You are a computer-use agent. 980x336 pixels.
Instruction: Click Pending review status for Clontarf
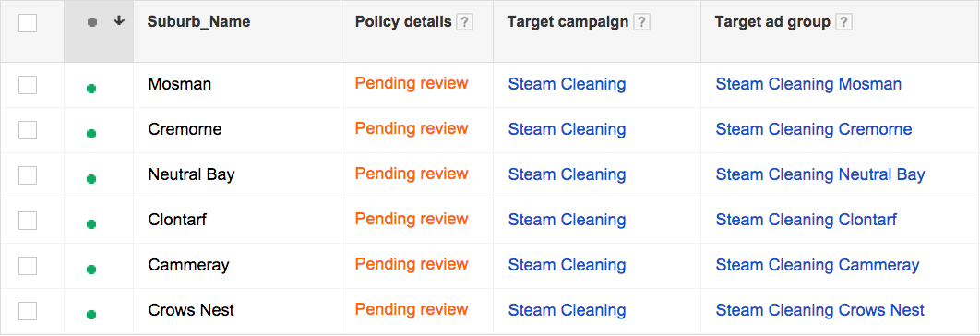pyautogui.click(x=412, y=219)
